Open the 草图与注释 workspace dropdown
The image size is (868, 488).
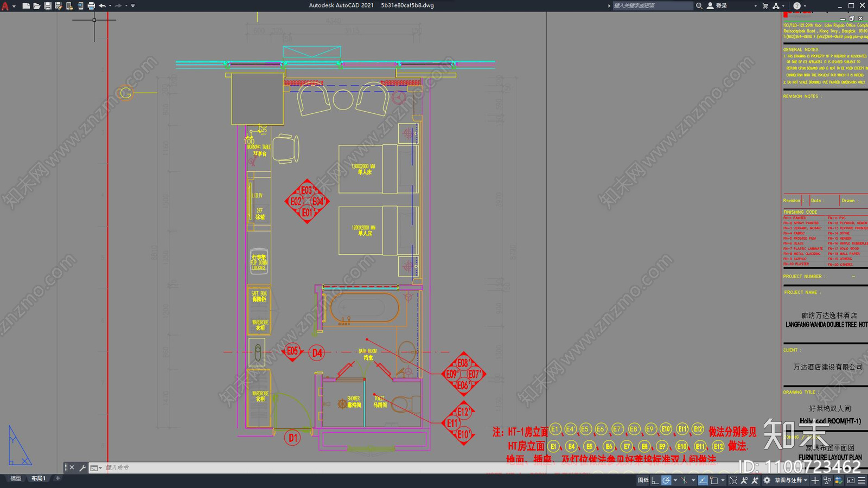click(792, 480)
